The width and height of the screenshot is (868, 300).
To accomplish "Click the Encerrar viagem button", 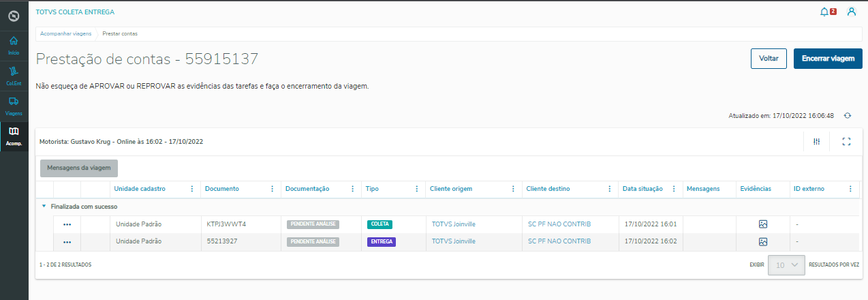I will (828, 59).
